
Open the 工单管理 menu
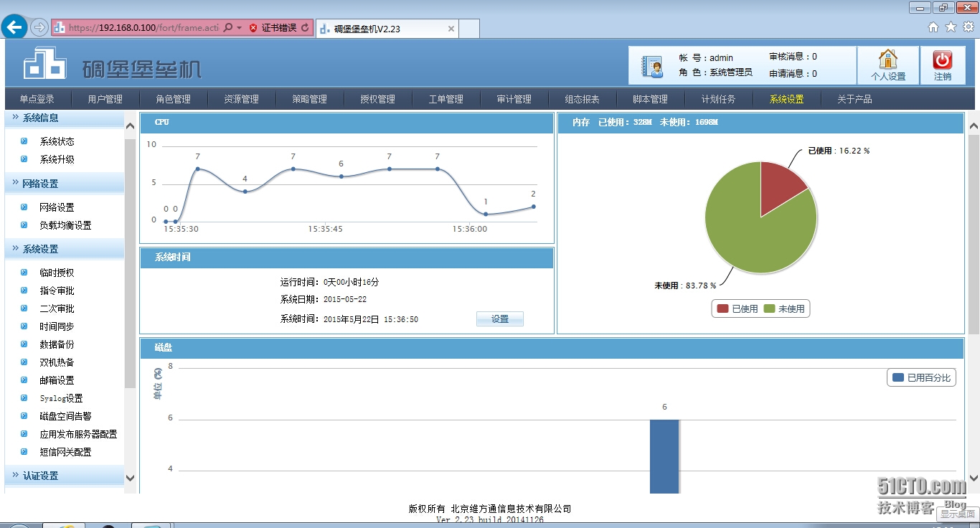[446, 99]
